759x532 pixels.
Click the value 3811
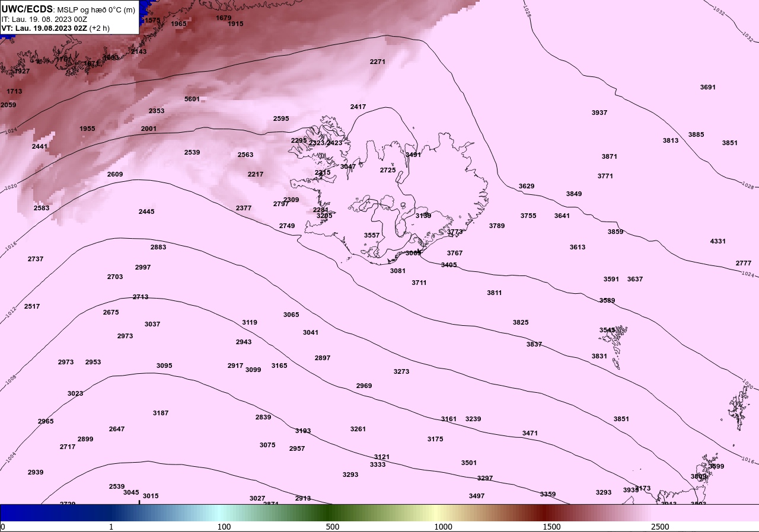pos(495,293)
